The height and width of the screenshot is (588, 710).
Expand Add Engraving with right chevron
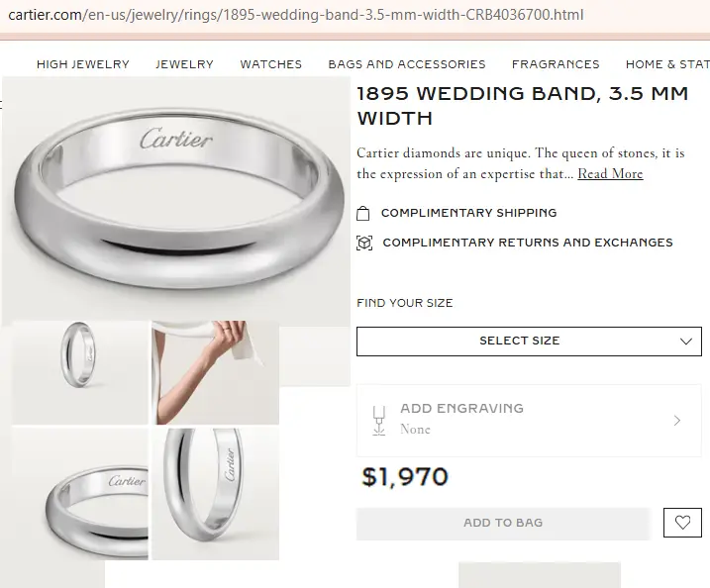(x=677, y=420)
